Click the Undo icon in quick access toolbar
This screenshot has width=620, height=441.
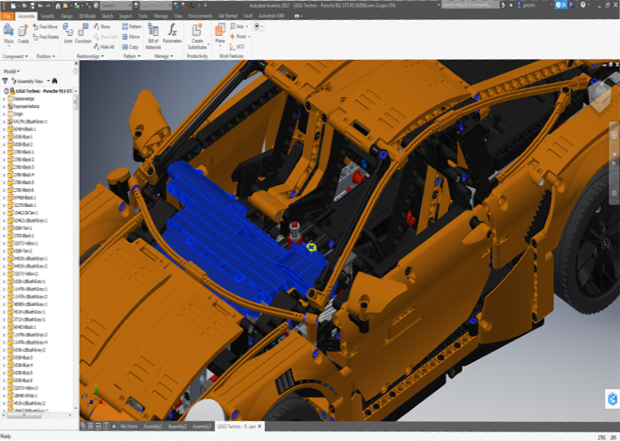[x=41, y=6]
